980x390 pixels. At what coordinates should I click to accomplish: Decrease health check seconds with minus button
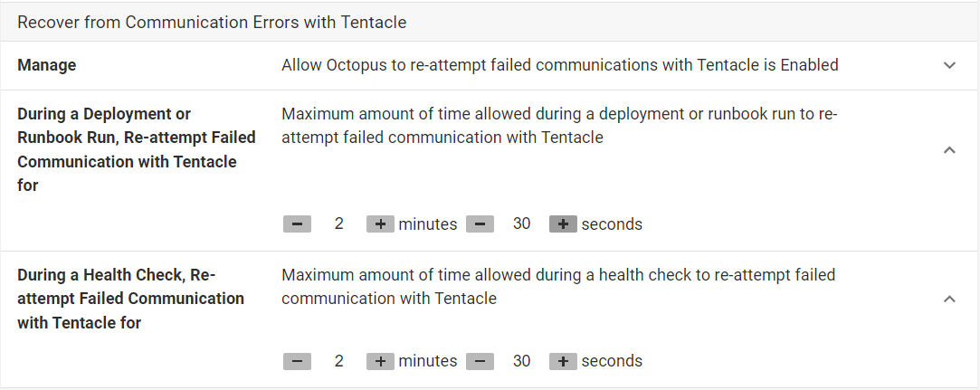click(x=480, y=361)
